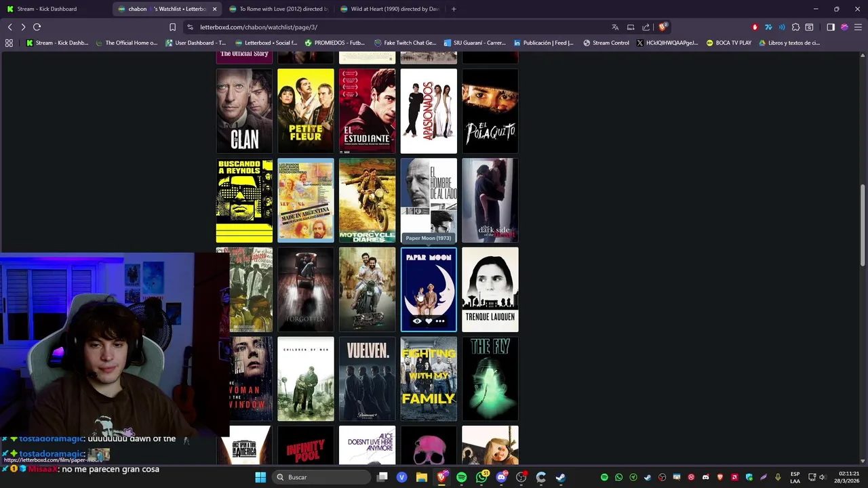Open Petite Fleur poster

306,111
